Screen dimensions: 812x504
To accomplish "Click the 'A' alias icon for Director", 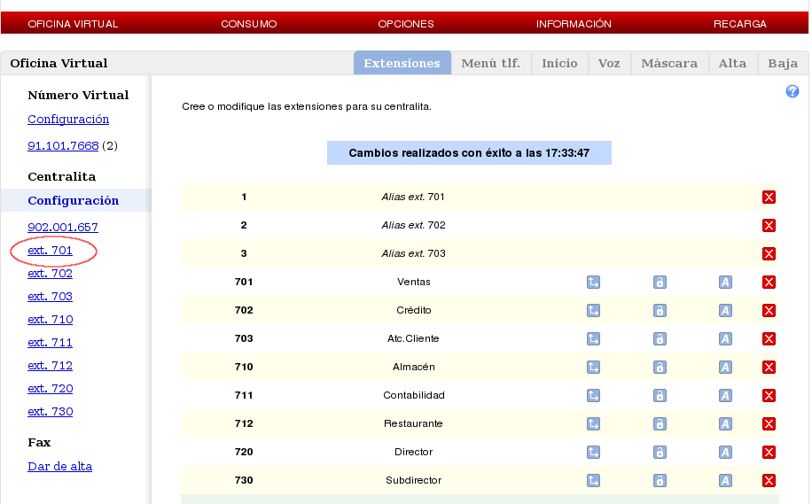I will (x=725, y=453).
